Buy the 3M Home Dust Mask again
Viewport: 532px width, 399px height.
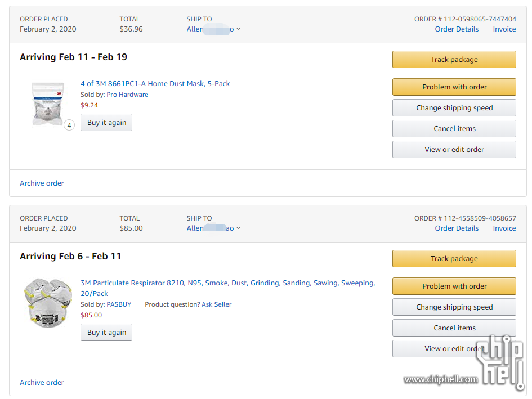click(x=106, y=123)
